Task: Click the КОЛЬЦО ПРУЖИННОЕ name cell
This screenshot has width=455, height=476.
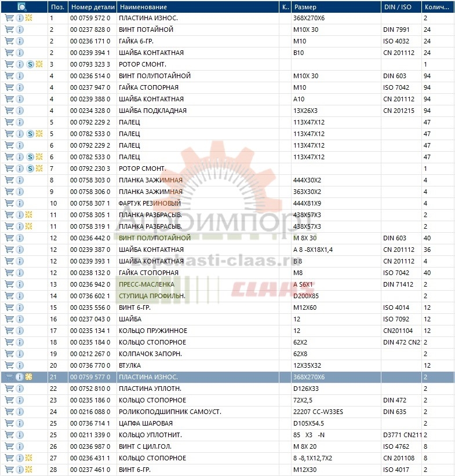Action: click(153, 331)
